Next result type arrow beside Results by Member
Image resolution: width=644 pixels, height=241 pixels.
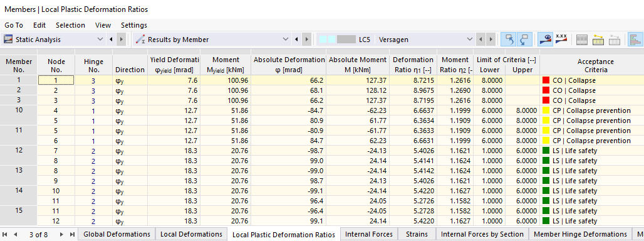(306, 40)
